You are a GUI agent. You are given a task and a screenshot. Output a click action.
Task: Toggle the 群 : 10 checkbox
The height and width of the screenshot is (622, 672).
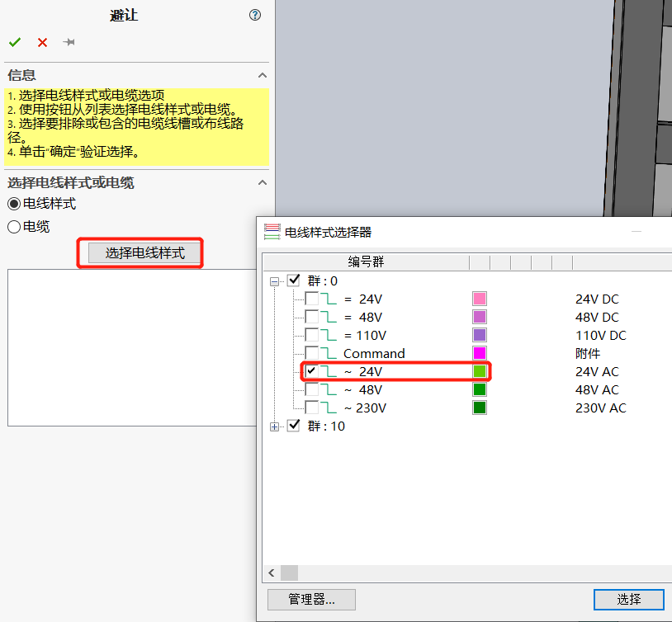click(x=294, y=426)
